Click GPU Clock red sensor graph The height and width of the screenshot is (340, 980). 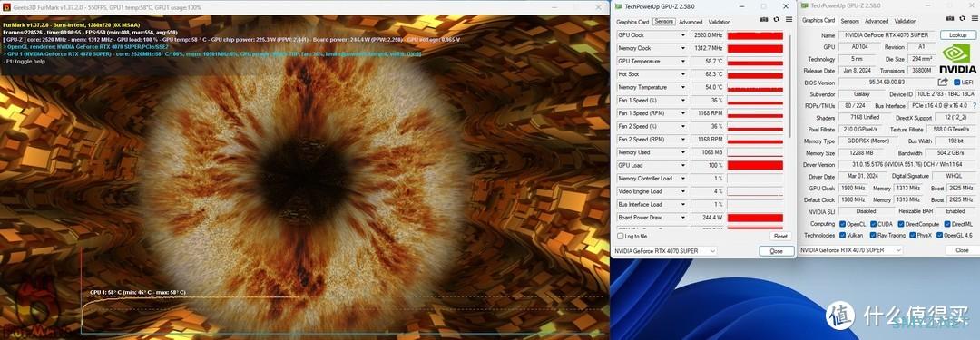(x=755, y=35)
